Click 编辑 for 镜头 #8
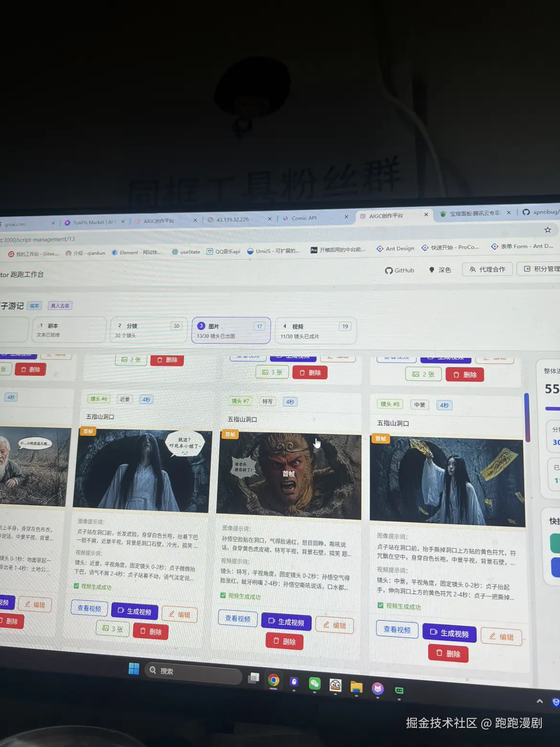 [x=501, y=636]
